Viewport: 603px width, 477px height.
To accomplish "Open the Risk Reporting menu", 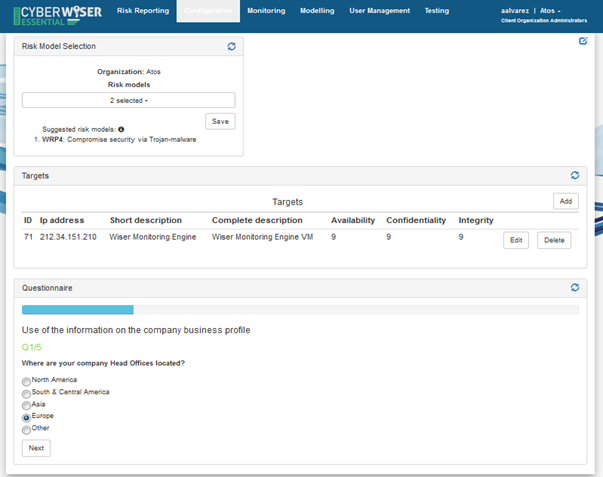I will (x=143, y=11).
